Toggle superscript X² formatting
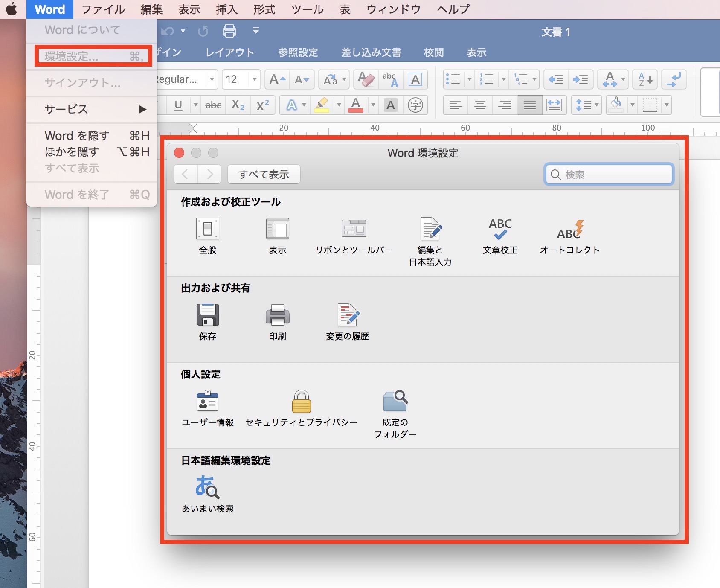This screenshot has width=720, height=588. (x=263, y=105)
